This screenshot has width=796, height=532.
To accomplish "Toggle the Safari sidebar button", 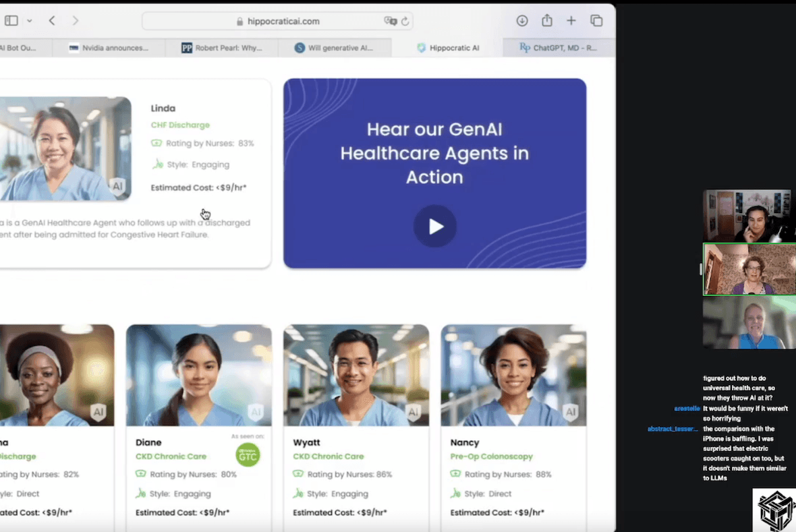I will 11,21.
